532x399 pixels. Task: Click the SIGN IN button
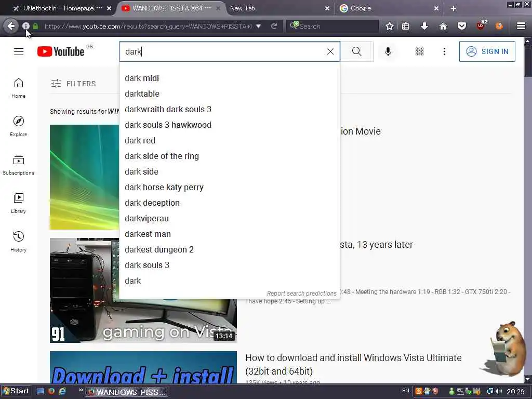click(x=487, y=51)
